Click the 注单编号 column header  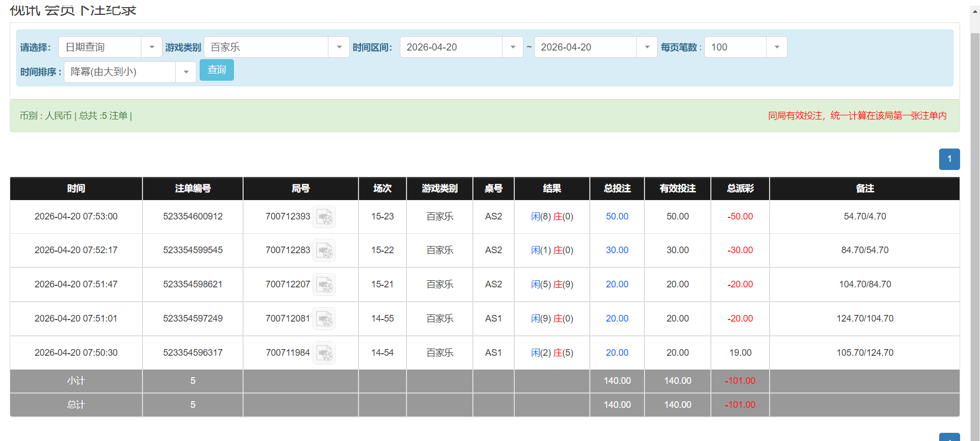[x=193, y=188]
